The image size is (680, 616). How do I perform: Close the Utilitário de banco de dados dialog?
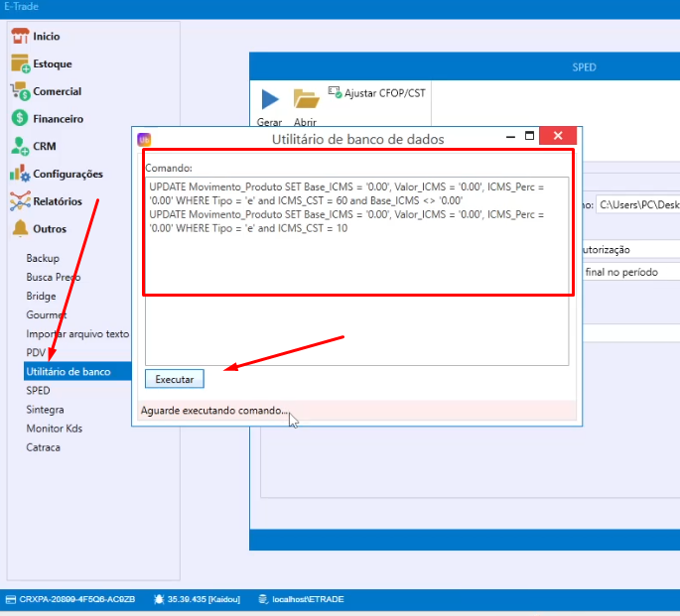(558, 137)
